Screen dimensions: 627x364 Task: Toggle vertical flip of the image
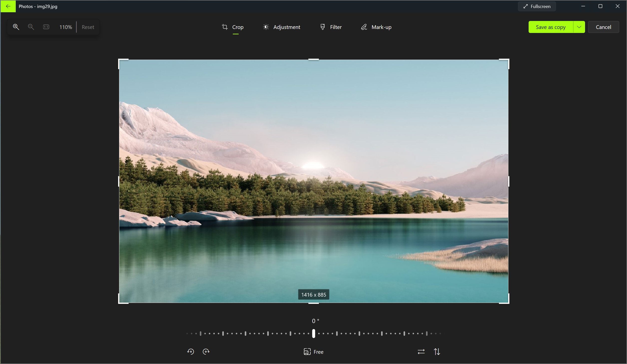point(437,352)
